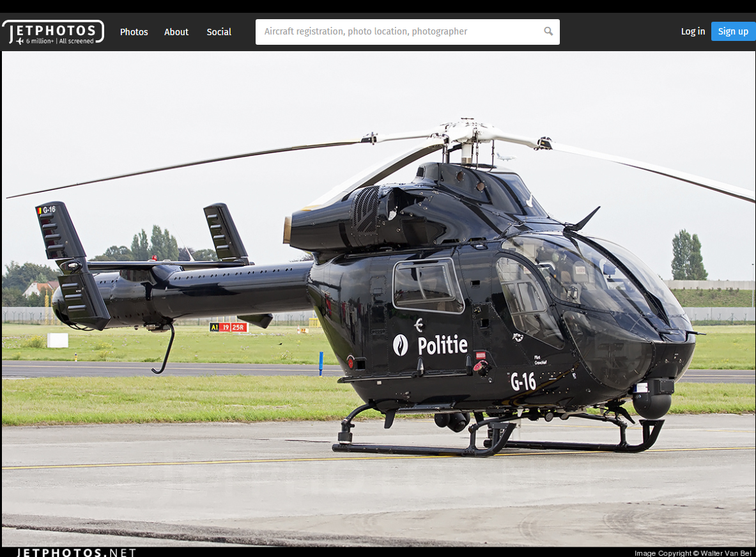Open the Photos menu

pos(134,32)
